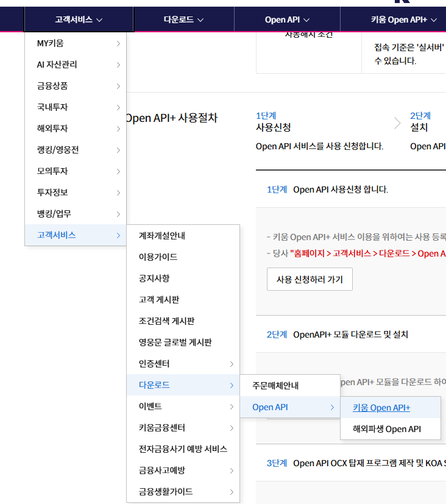The image size is (446, 504).
Task: Open 조건검색 게시판 from the submenu
Action: coord(183,321)
